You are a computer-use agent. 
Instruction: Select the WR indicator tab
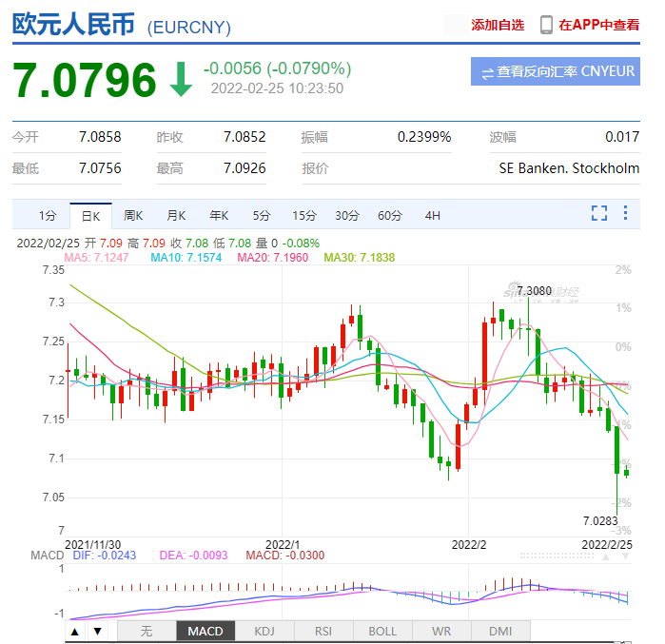441,632
